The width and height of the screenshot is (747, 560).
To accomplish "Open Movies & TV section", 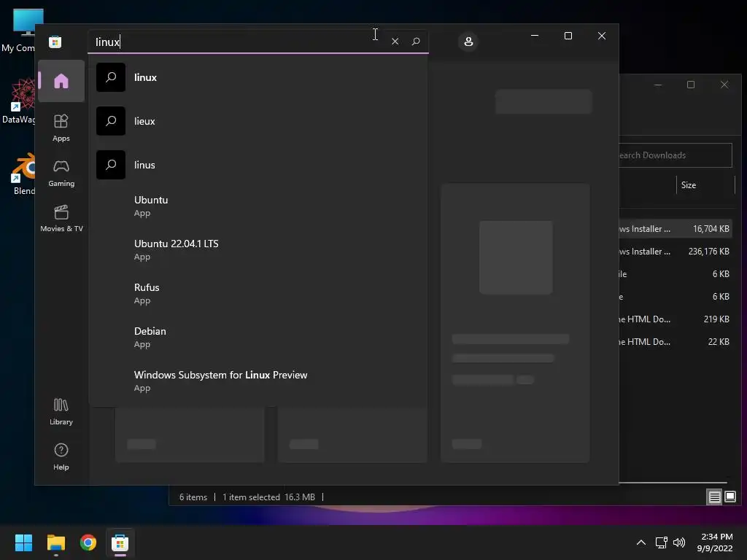I will 61,218.
